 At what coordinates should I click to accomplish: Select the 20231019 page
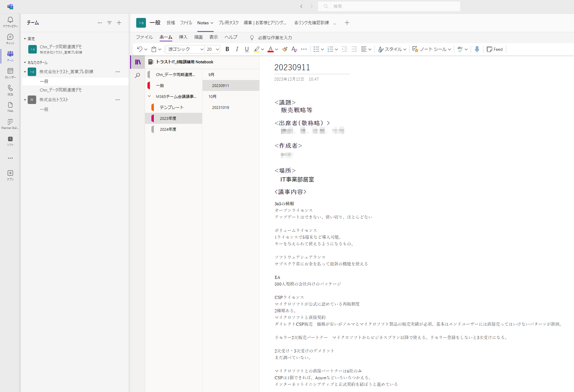click(220, 107)
